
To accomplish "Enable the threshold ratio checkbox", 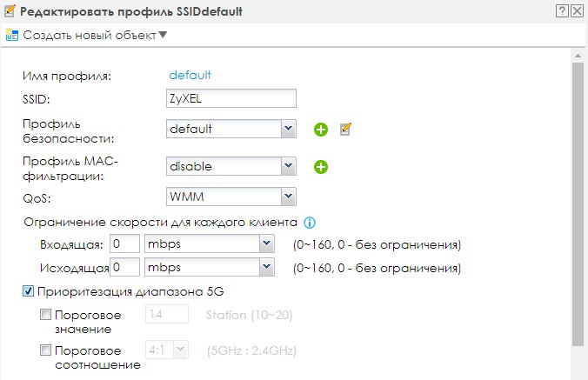I will (46, 350).
